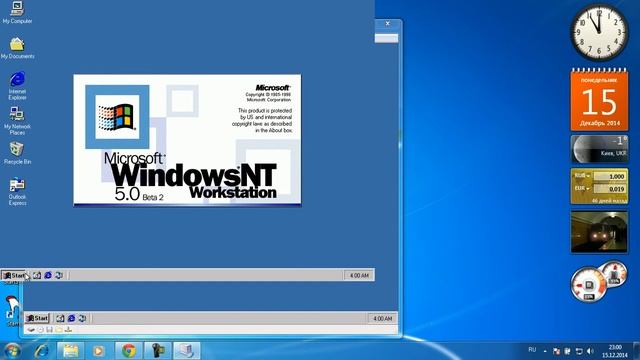
Task: Click Show Desktop quick launch on upper NT taskbar
Action: (37, 276)
